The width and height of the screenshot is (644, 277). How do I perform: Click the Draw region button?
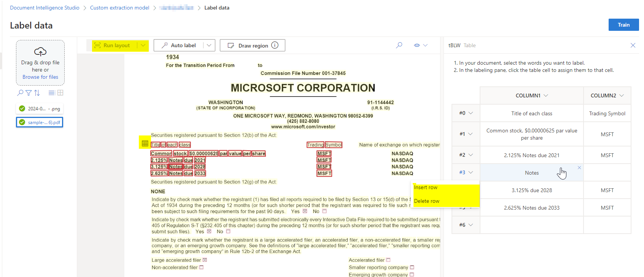[x=253, y=45]
